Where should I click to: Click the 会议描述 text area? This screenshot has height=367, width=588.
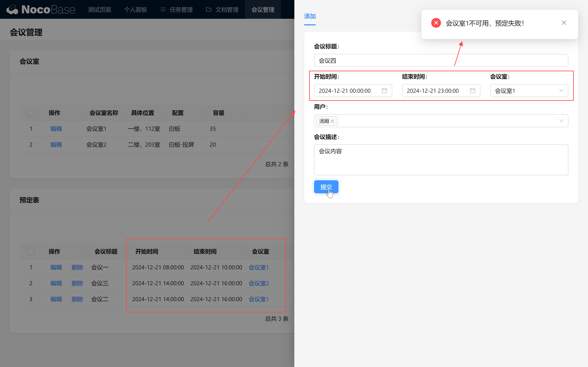(441, 160)
